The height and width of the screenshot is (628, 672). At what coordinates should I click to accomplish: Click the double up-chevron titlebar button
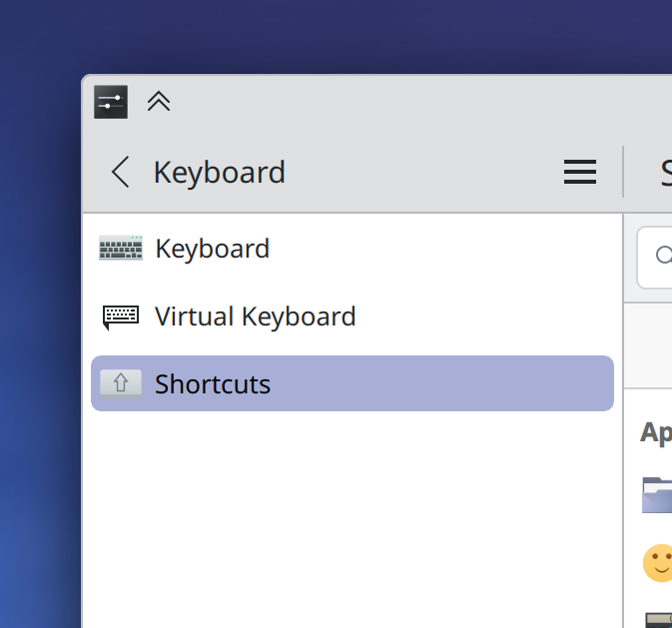point(159,102)
